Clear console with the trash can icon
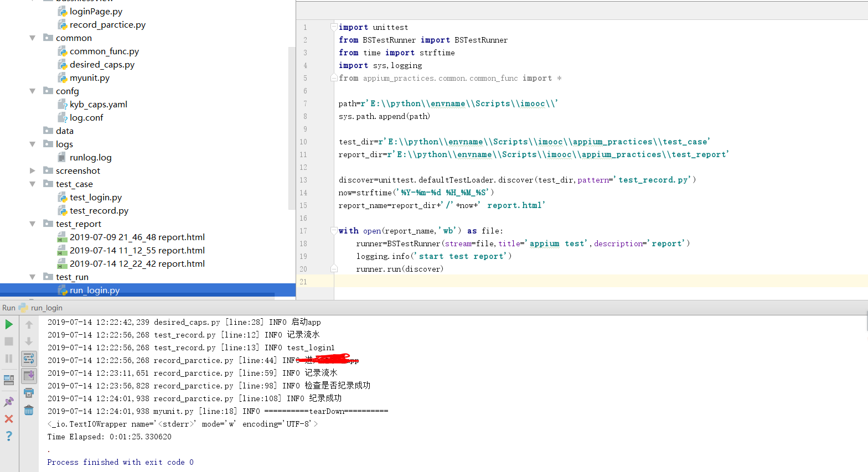868x472 pixels. tap(29, 410)
